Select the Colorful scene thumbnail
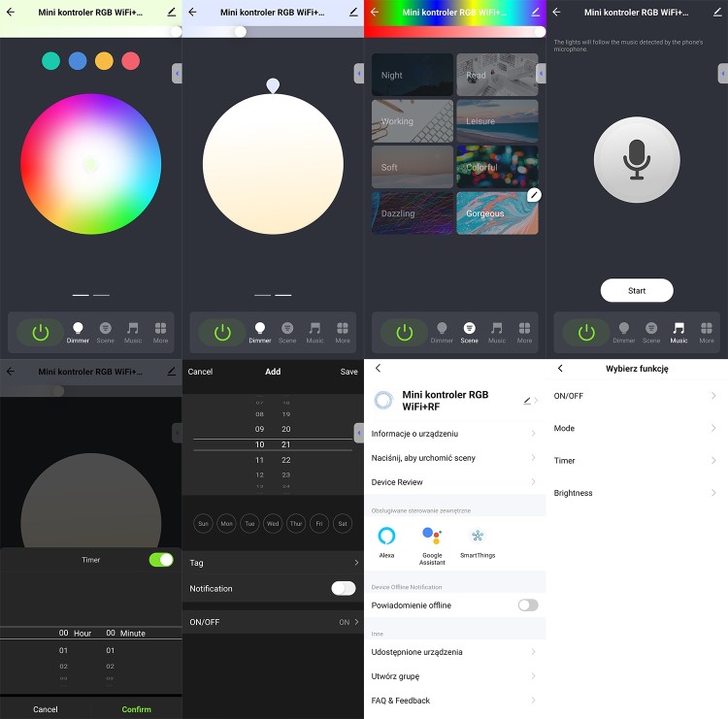The width and height of the screenshot is (728, 719). pos(497,167)
